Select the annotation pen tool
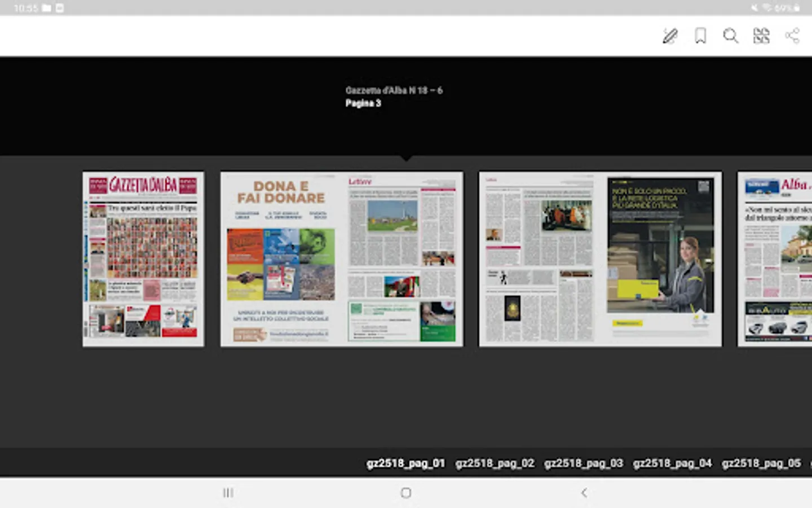 pos(670,36)
